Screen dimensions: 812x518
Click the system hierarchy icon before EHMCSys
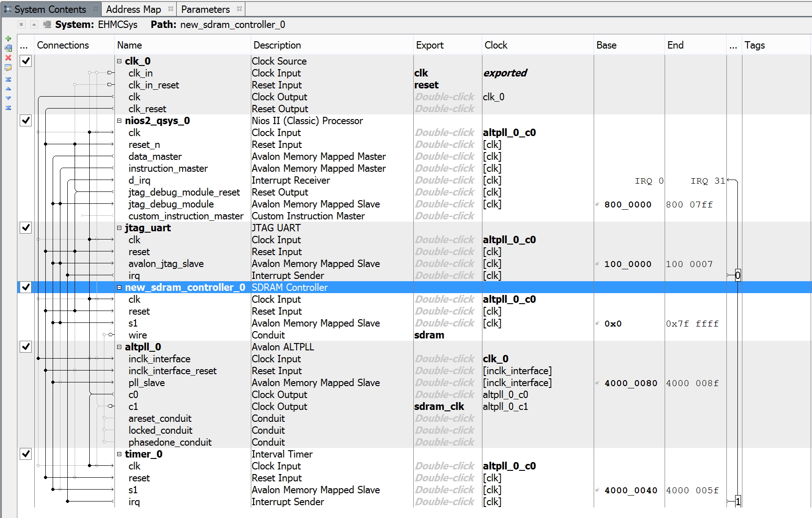coord(47,24)
